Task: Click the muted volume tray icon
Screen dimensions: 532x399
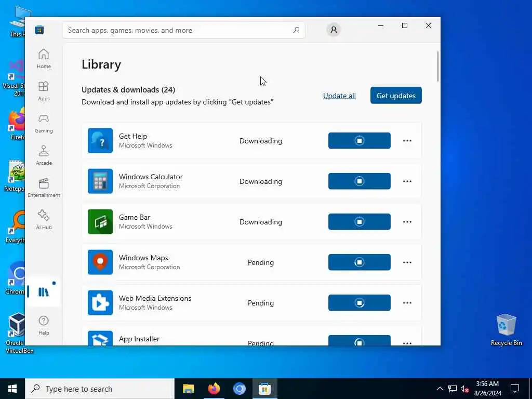Action: (465, 389)
